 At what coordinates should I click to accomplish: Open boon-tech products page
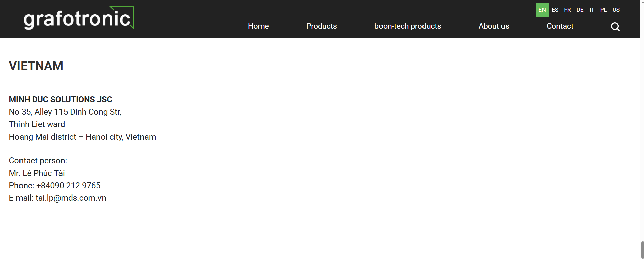pos(407,26)
